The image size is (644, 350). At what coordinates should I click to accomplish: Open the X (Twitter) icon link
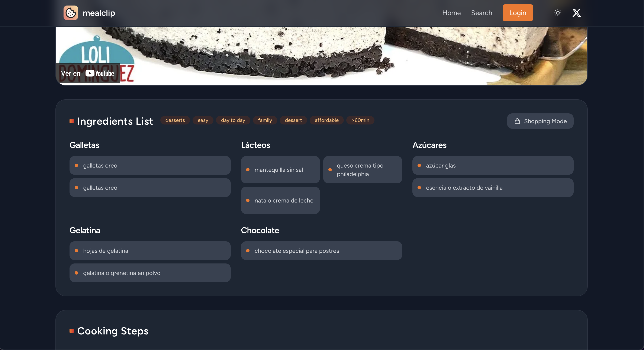576,13
